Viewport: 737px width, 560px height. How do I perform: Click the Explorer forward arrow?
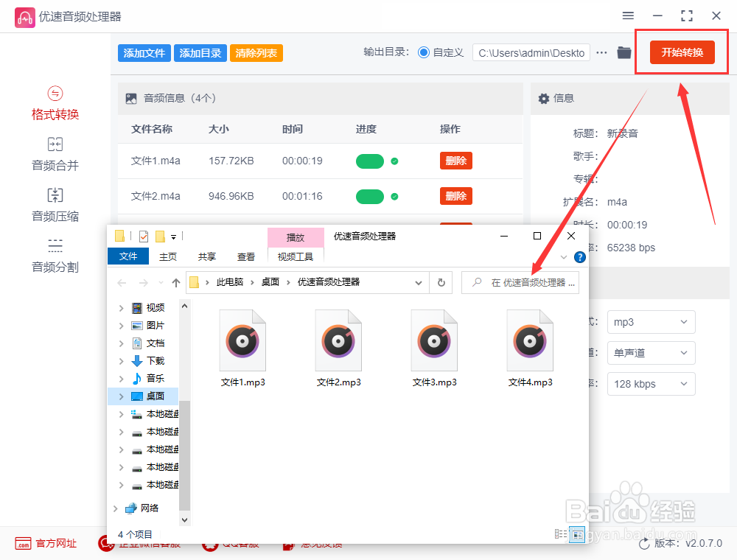(x=144, y=282)
